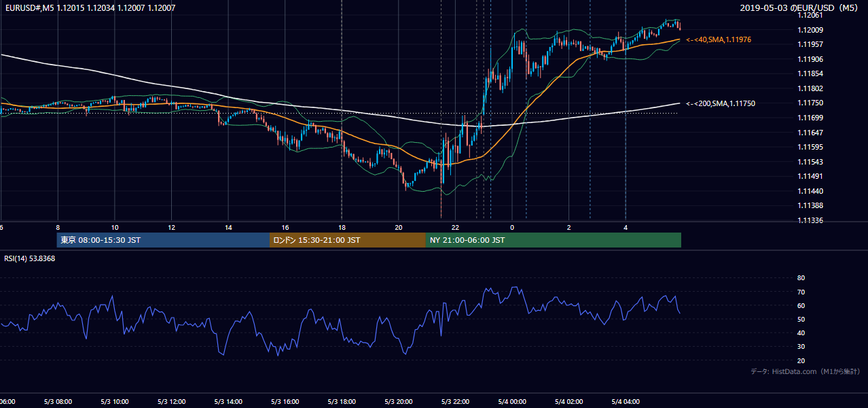Click the hour 8 tick on chart axis
This screenshot has width=868, height=408.
click(58, 227)
